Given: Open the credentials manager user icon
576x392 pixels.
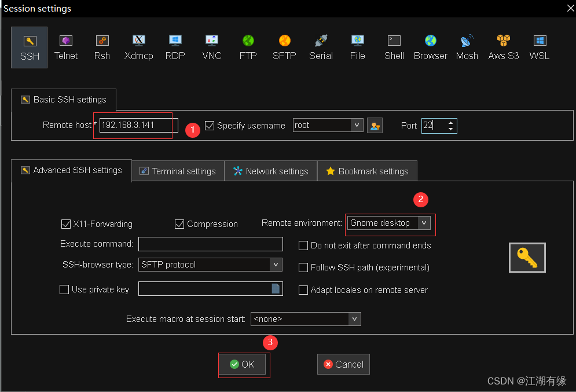Looking at the screenshot, I should tap(375, 126).
